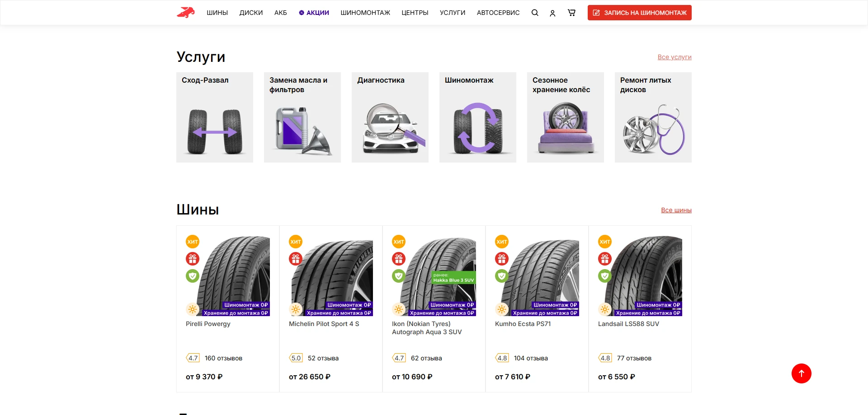868x415 pixels.
Task: Open the search icon in header
Action: coord(535,13)
